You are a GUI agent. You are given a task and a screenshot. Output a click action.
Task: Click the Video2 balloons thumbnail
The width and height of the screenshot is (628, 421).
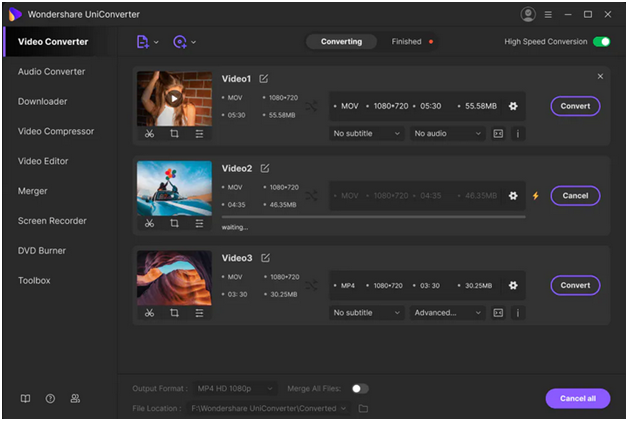(174, 188)
